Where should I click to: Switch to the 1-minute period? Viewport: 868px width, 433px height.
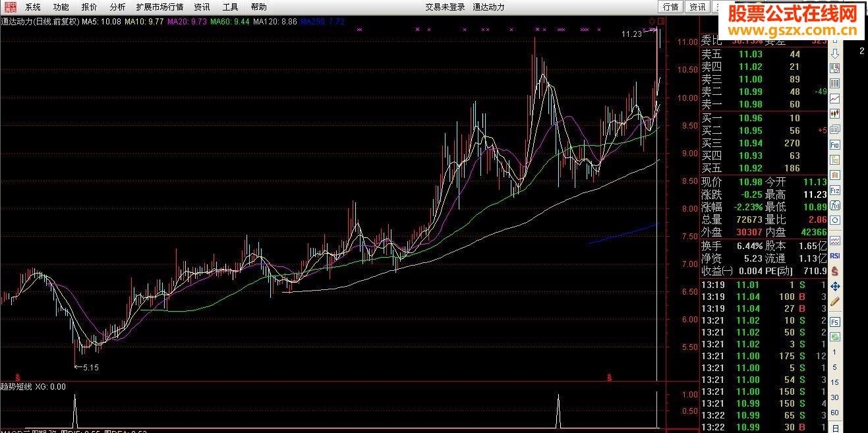tap(834, 352)
